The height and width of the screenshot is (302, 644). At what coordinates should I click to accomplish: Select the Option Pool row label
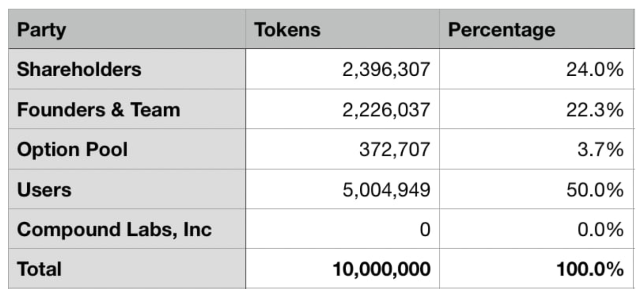(x=127, y=149)
